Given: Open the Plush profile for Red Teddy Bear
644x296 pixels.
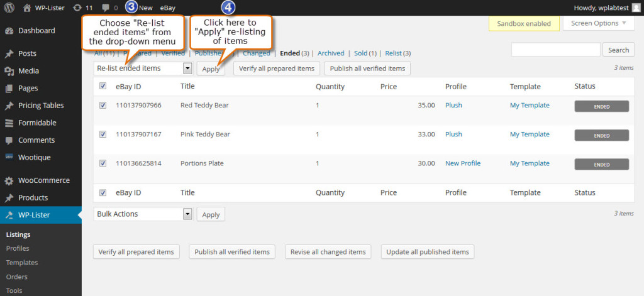Looking at the screenshot, I should (x=454, y=105).
